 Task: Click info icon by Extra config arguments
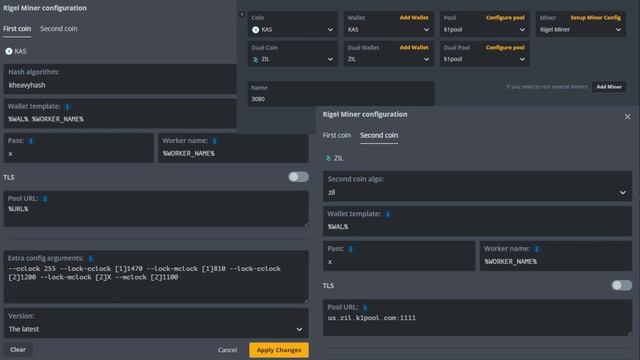91,258
